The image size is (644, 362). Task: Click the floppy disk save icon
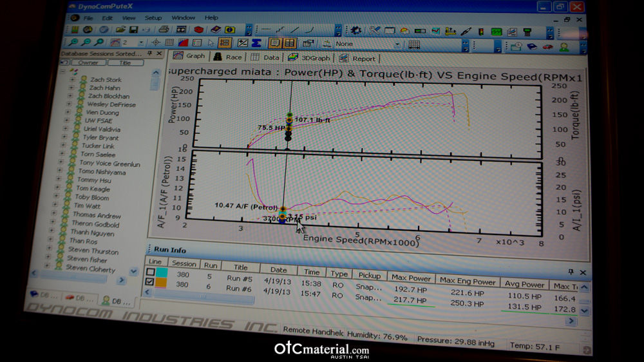133,30
